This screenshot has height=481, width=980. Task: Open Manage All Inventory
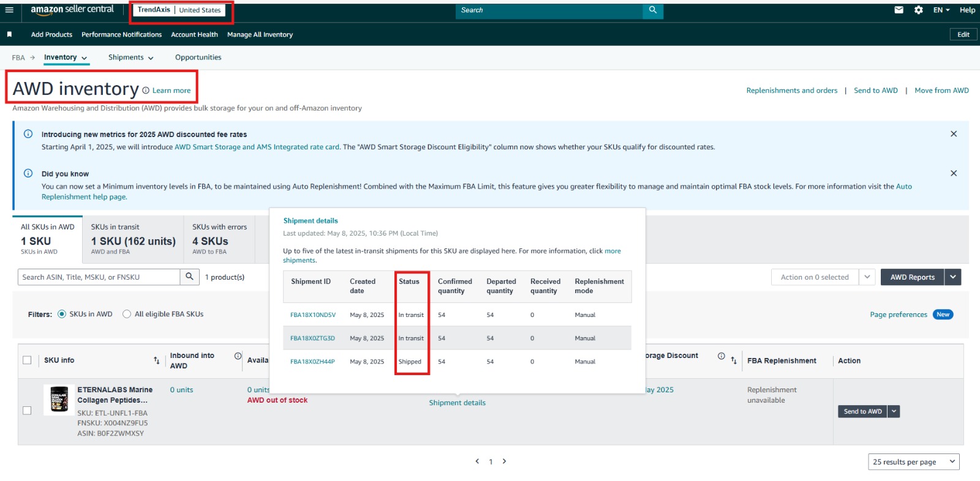[260, 35]
